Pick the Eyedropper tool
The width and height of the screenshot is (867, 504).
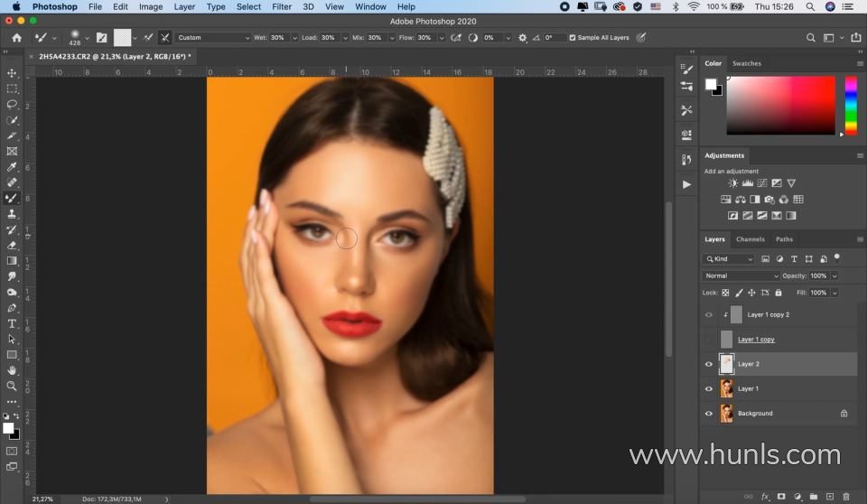[12, 167]
